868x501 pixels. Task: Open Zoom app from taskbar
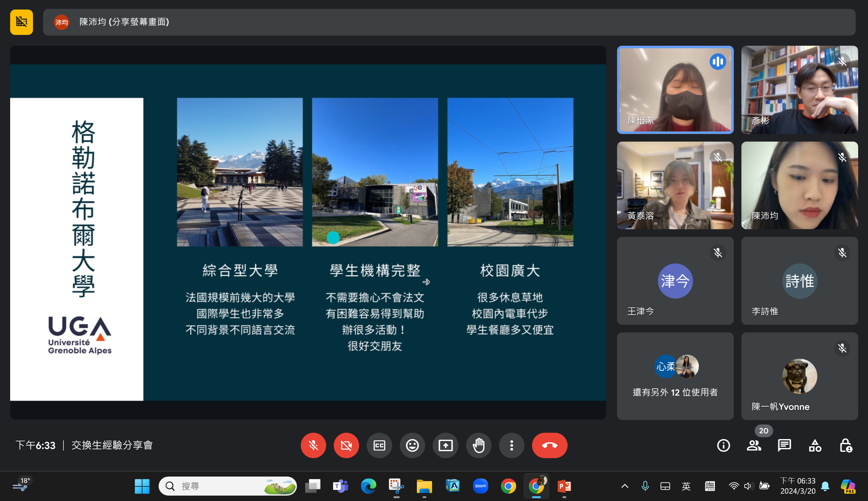(x=480, y=486)
